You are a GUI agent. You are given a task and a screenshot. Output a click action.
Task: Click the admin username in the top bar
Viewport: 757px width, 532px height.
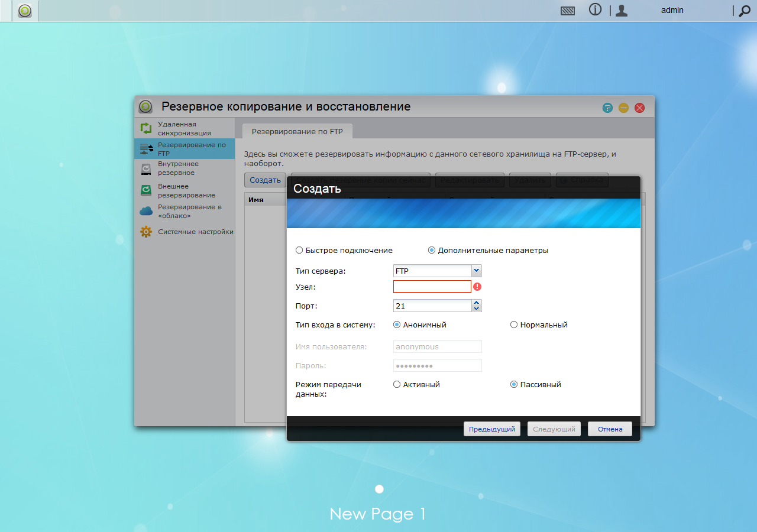pyautogui.click(x=672, y=10)
